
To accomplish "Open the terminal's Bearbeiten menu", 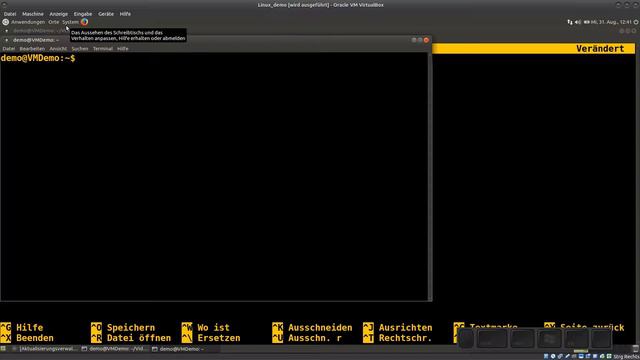I will 32,49.
